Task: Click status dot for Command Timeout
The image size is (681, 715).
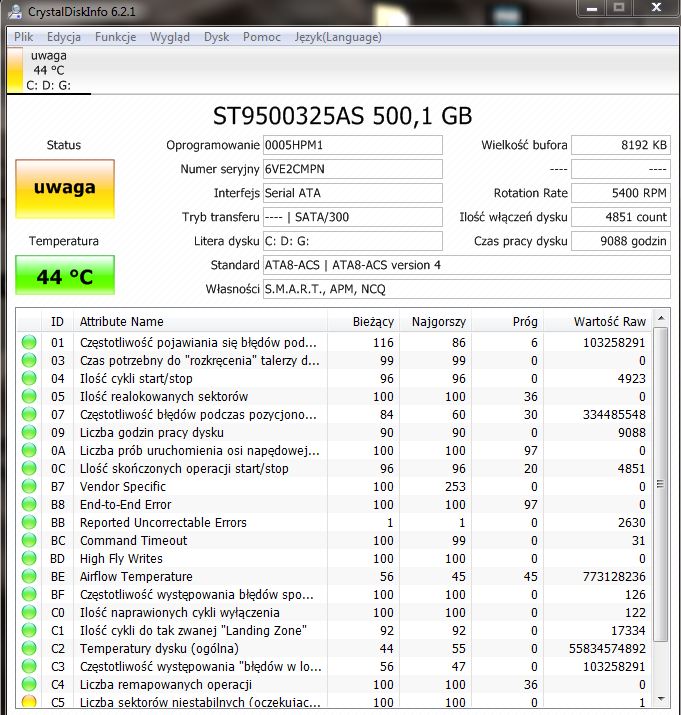Action: click(x=29, y=540)
